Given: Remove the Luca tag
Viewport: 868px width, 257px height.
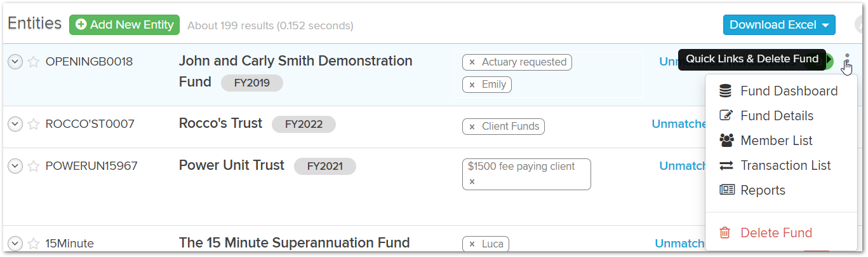Looking at the screenshot, I should 472,244.
